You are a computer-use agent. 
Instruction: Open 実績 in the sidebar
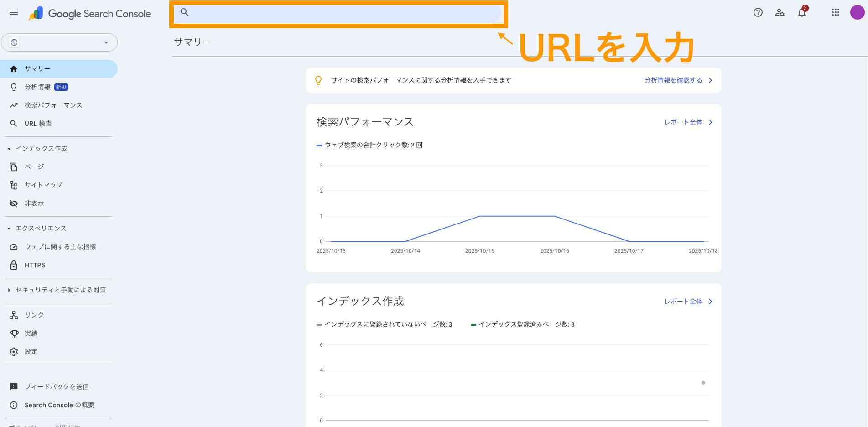coord(59,333)
